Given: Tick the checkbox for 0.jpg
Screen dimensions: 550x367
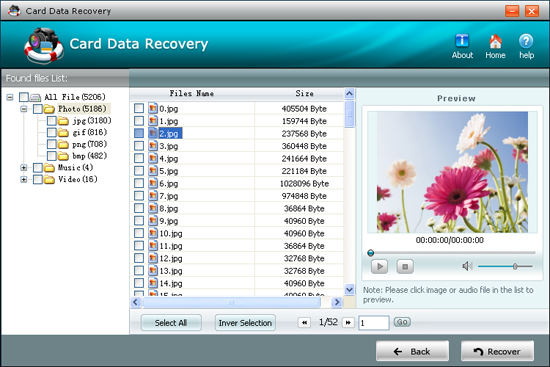Looking at the screenshot, I should tap(139, 108).
